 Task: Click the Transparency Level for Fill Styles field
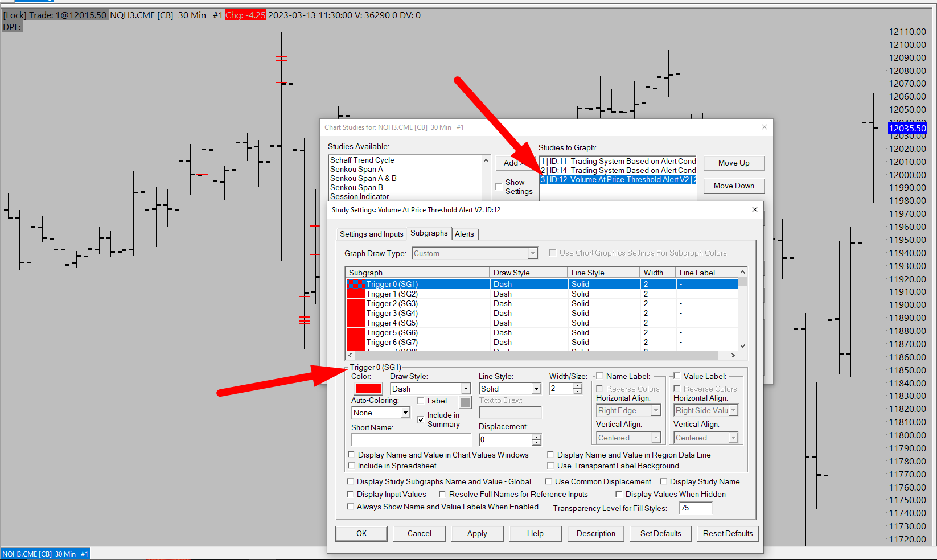pyautogui.click(x=696, y=508)
